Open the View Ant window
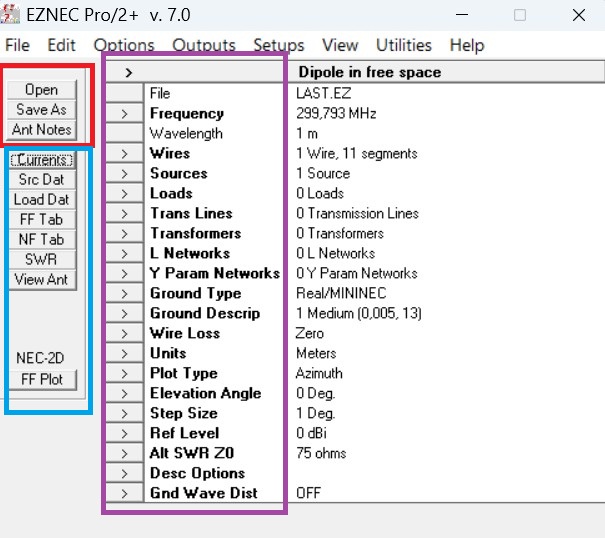The height and width of the screenshot is (538, 605). [41, 280]
